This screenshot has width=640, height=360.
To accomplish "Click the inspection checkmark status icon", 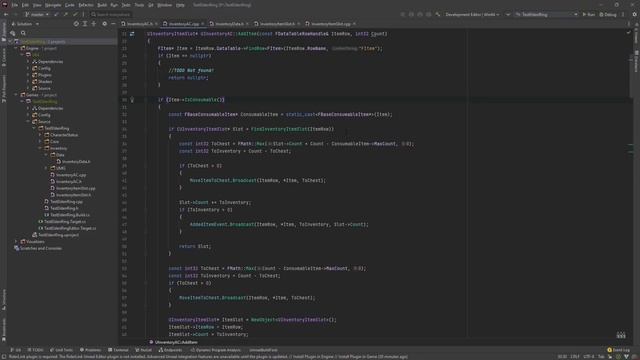I will pos(629,32).
